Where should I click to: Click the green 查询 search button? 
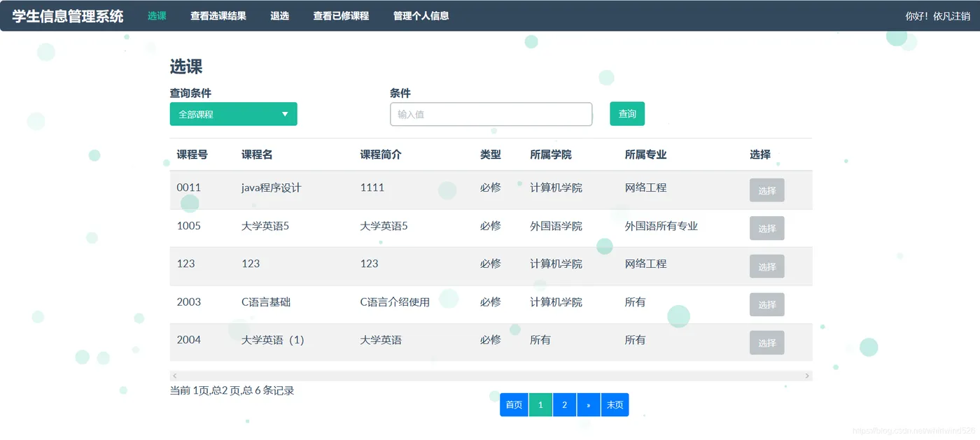click(x=627, y=114)
